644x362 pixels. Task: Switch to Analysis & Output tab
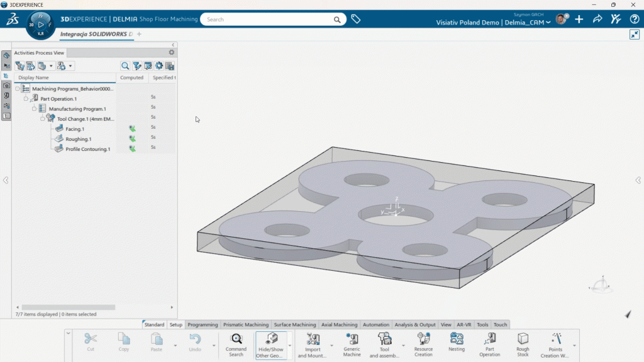[415, 324]
